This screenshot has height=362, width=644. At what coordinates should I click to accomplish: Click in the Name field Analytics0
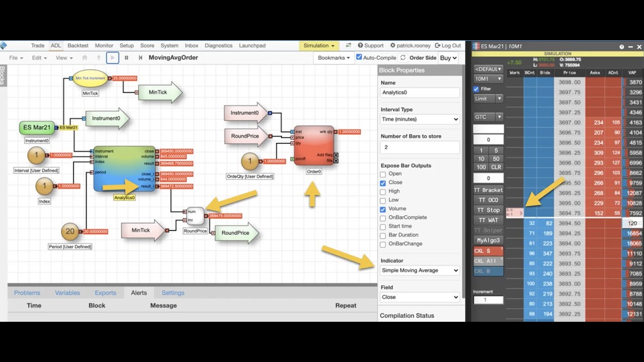420,93
